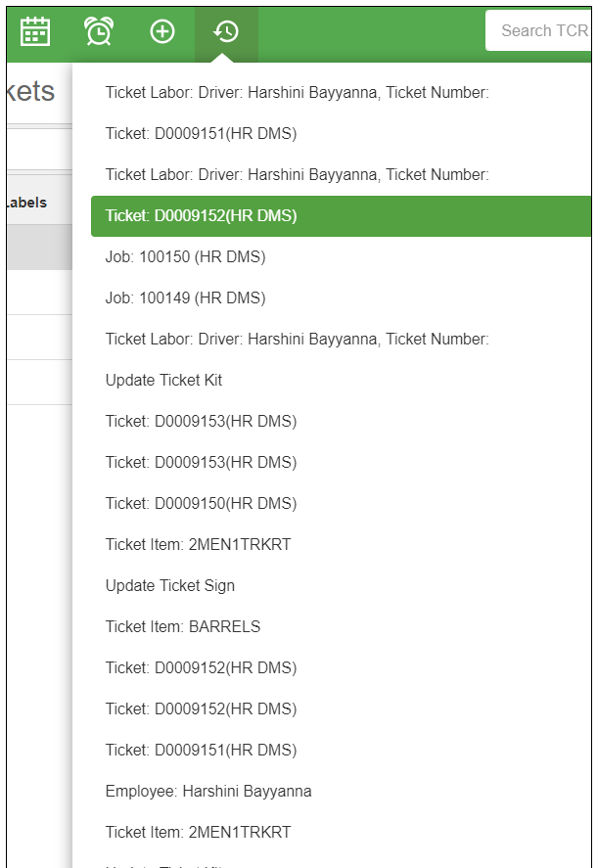
Task: Select Ticket Item: 2MEN1TRKRT below Employee entry
Action: click(198, 833)
